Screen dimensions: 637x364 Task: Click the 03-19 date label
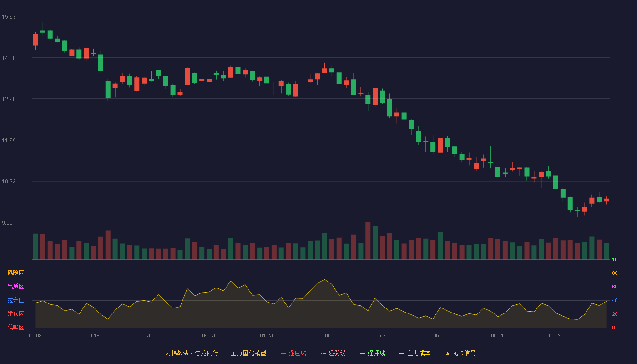pos(93,335)
